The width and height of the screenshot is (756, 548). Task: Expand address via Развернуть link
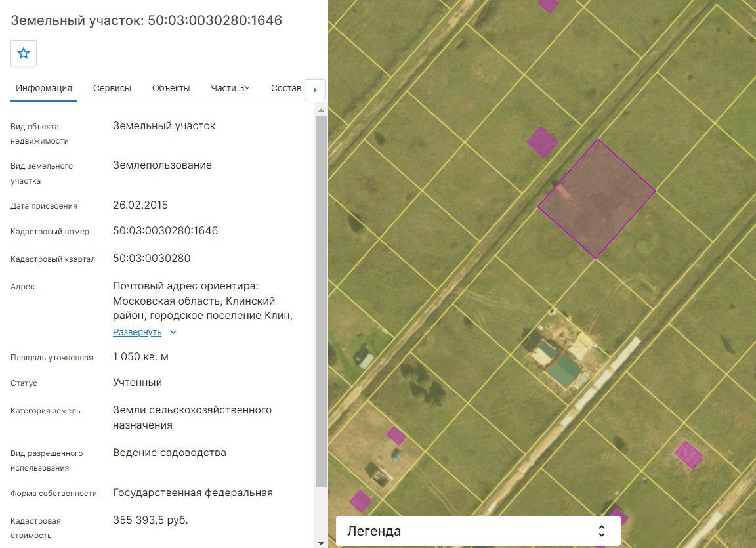pyautogui.click(x=137, y=332)
